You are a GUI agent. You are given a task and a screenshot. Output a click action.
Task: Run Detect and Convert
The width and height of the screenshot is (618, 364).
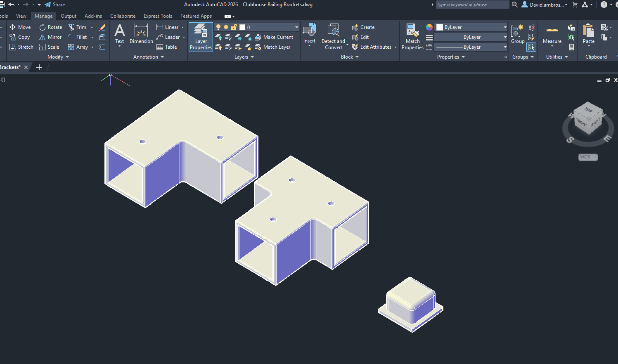point(333,36)
